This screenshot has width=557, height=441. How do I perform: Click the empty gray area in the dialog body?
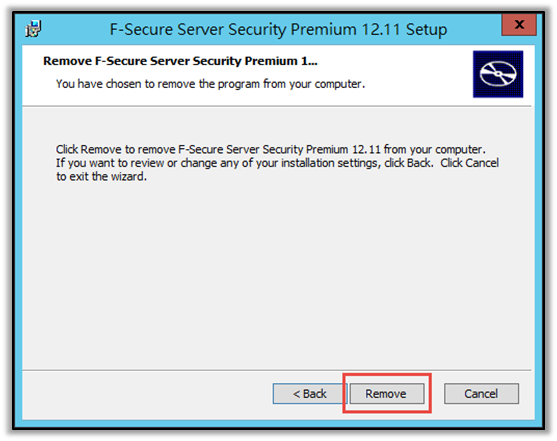tap(277, 274)
